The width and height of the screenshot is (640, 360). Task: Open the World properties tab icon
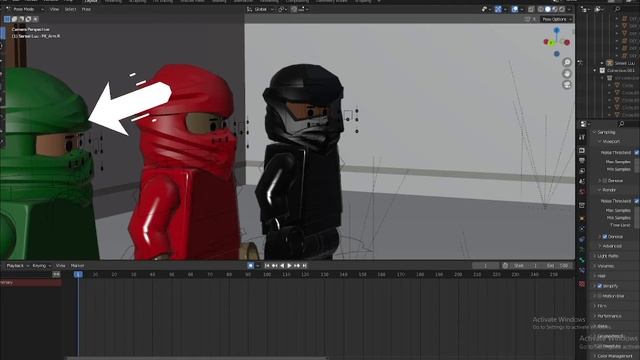tap(582, 191)
